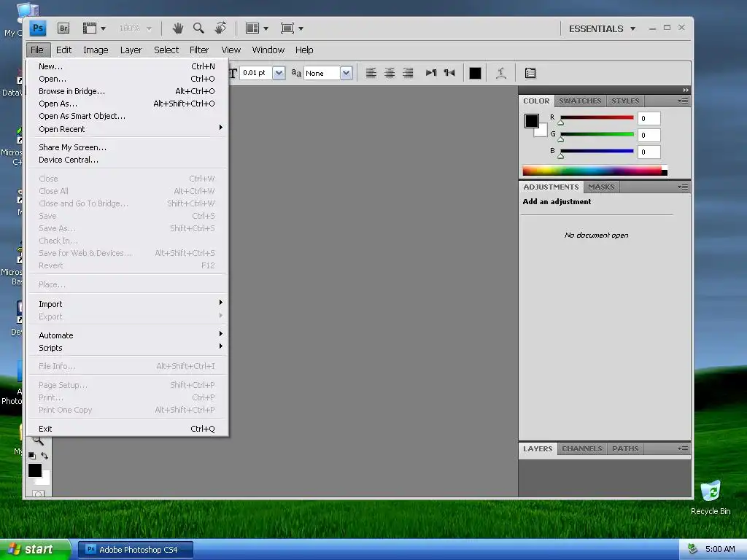Select the Zoom tool in application bar
Image resolution: width=747 pixels, height=560 pixels.
(198, 28)
